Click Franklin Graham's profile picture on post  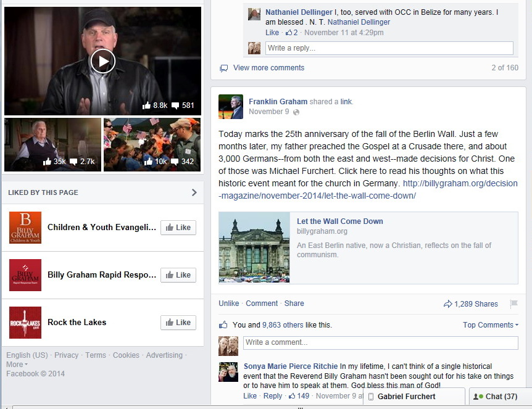[231, 107]
